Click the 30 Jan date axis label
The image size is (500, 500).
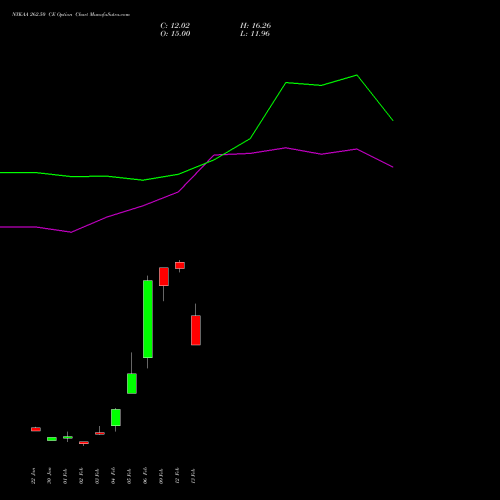click(49, 476)
